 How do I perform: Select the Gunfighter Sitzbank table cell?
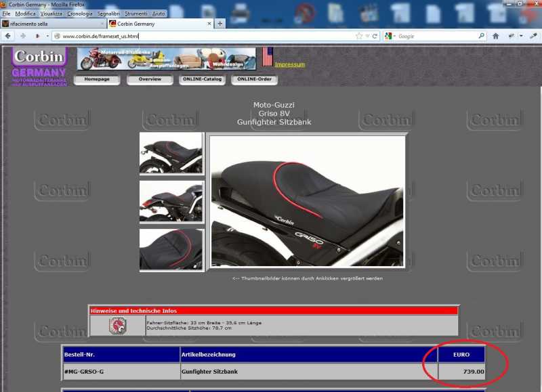click(x=309, y=372)
